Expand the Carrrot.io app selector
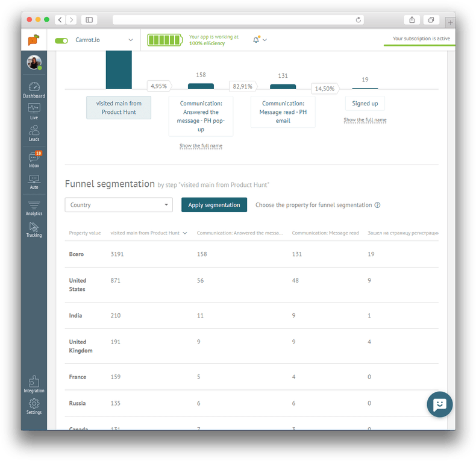The image size is (476, 461). tap(130, 40)
